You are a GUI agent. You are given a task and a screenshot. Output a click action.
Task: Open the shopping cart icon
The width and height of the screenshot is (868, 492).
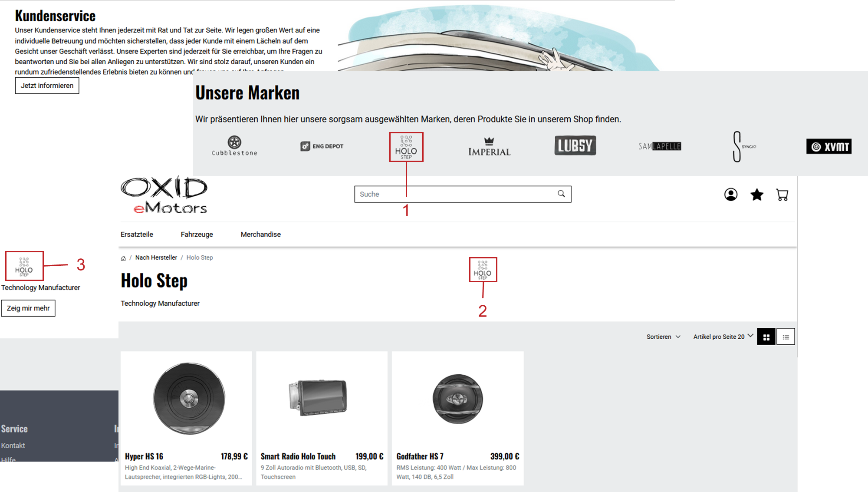[x=782, y=195]
